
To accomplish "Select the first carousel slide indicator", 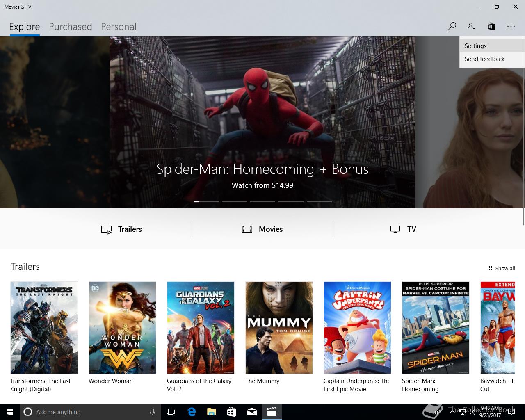I will tap(206, 201).
